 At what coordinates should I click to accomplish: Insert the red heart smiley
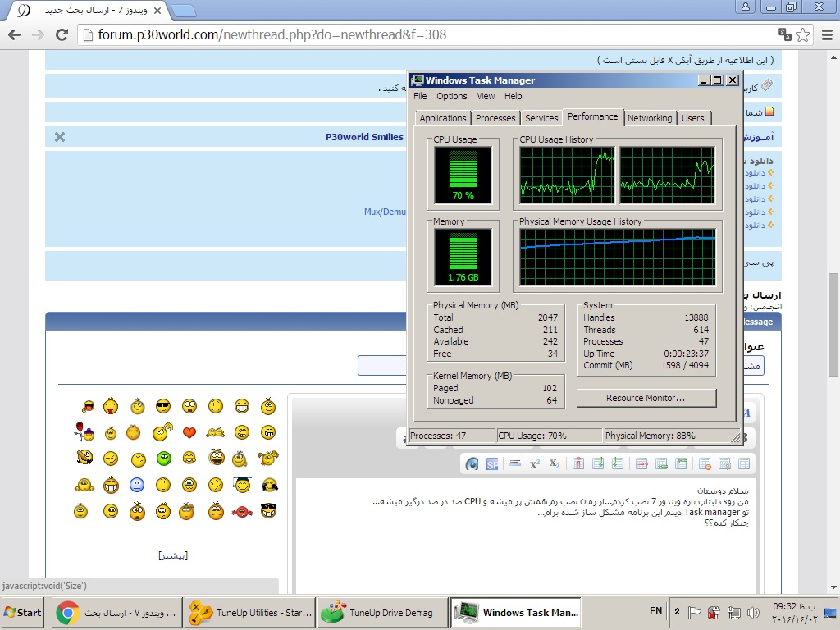[189, 432]
